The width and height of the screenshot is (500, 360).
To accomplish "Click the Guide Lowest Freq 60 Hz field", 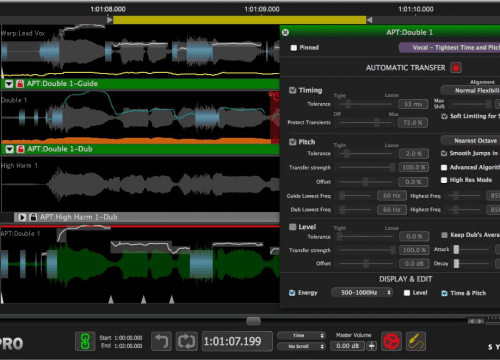I will [392, 196].
